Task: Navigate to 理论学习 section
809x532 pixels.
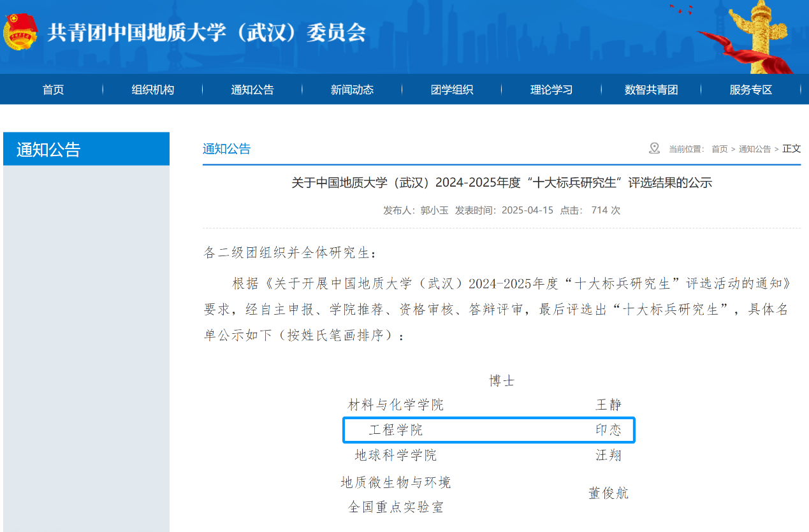Action: coord(551,90)
